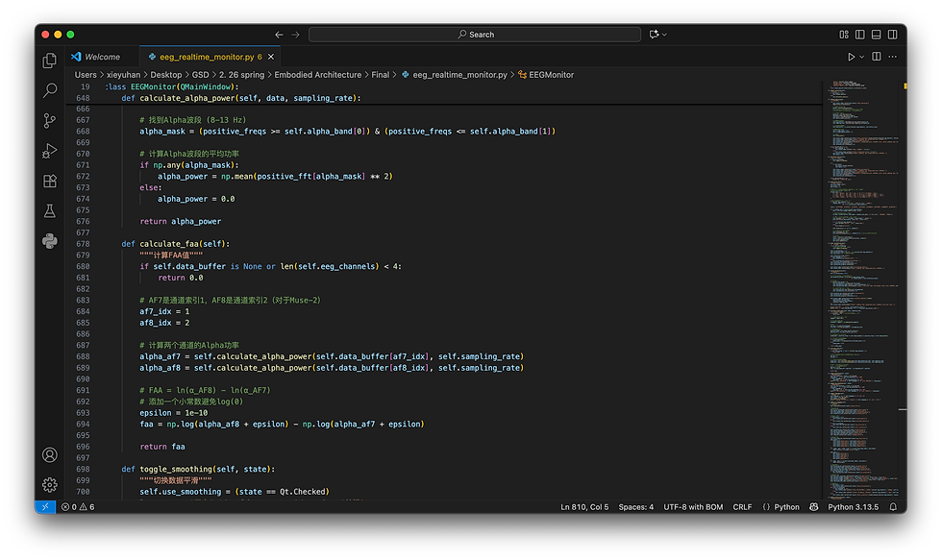Expand the run button dropdown arrow

[x=861, y=57]
